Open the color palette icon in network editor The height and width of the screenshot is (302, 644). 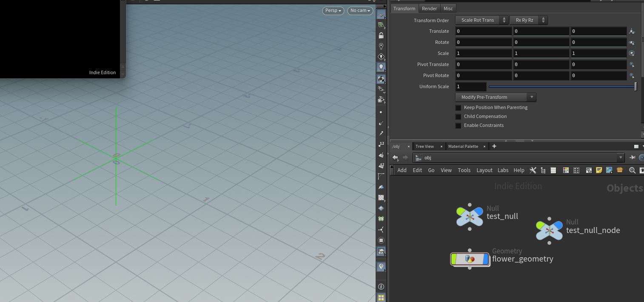click(566, 170)
